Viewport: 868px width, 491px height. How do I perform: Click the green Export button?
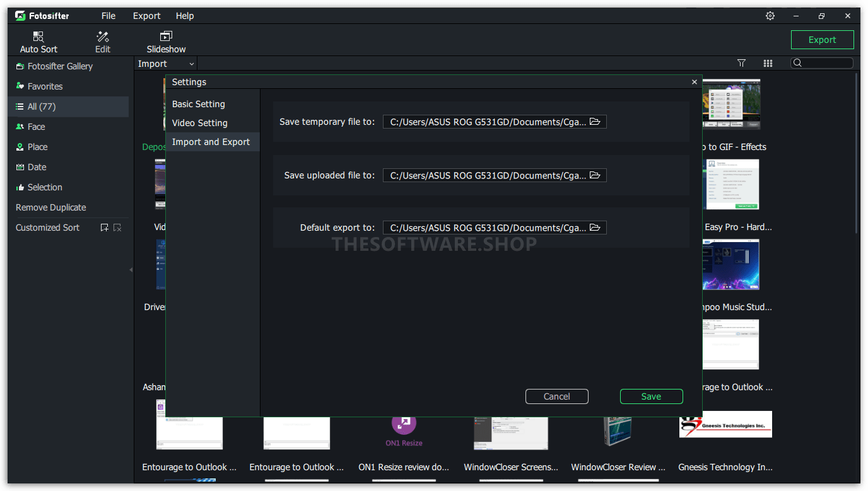pyautogui.click(x=822, y=39)
